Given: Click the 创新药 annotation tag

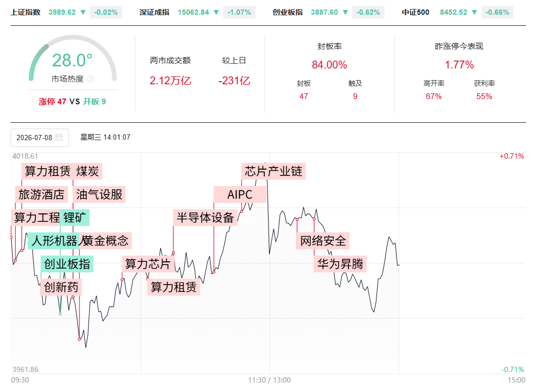Looking at the screenshot, I should click(61, 287).
